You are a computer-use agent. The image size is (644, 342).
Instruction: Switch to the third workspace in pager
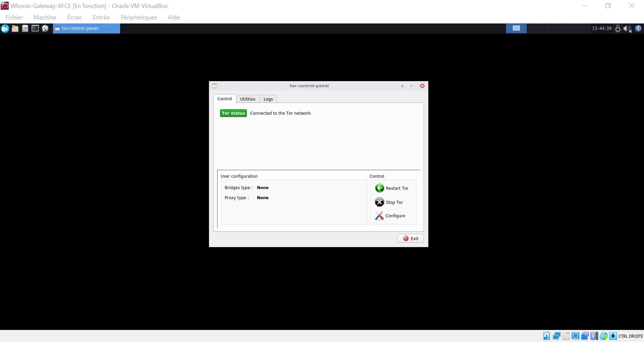558,28
